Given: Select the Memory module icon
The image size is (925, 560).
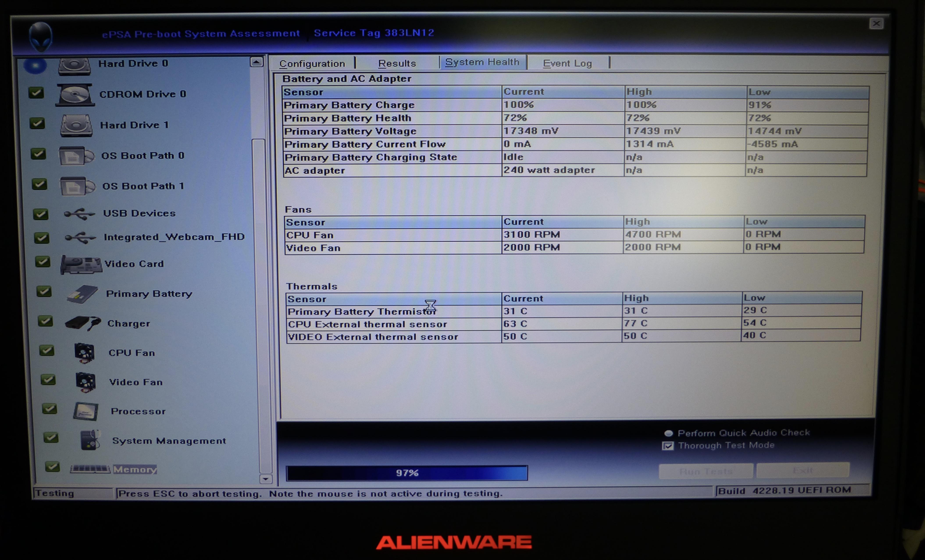Looking at the screenshot, I should coord(90,469).
